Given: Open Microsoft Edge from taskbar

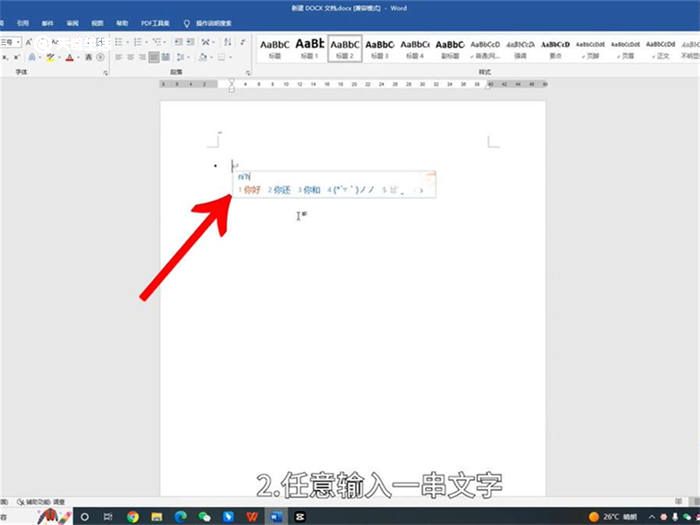Looking at the screenshot, I should coord(181,517).
